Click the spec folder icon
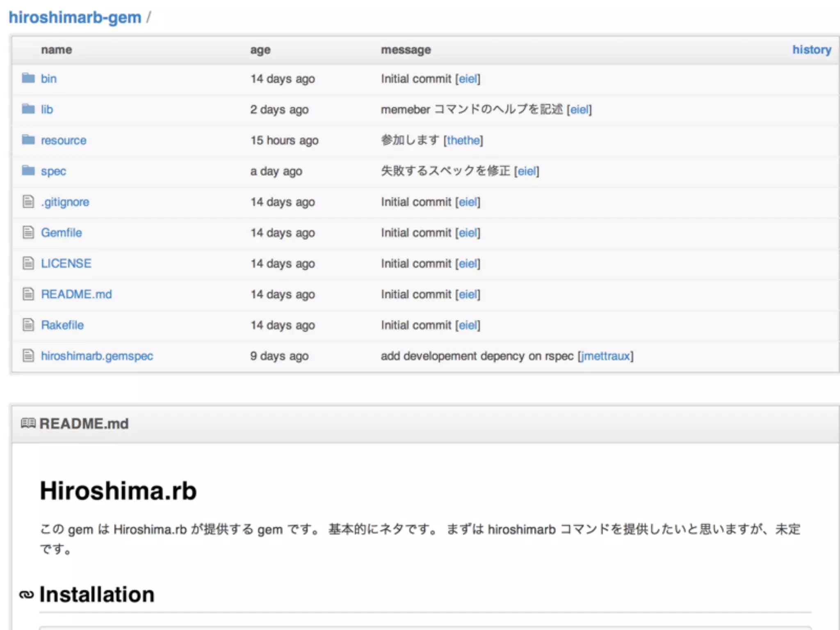 (x=28, y=170)
